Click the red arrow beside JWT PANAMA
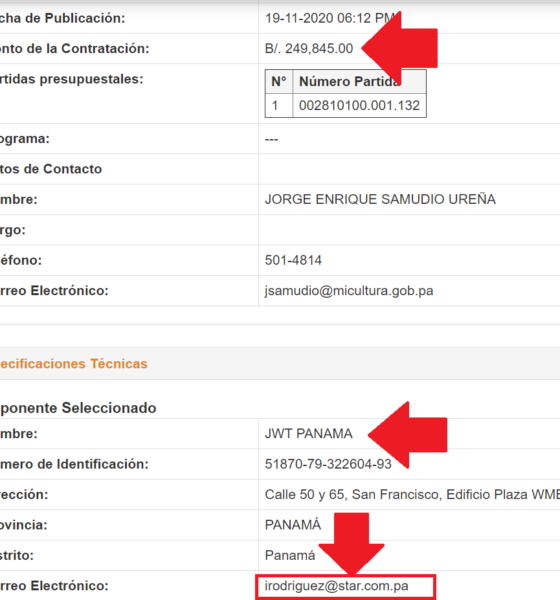The height and width of the screenshot is (600, 560). (408, 435)
